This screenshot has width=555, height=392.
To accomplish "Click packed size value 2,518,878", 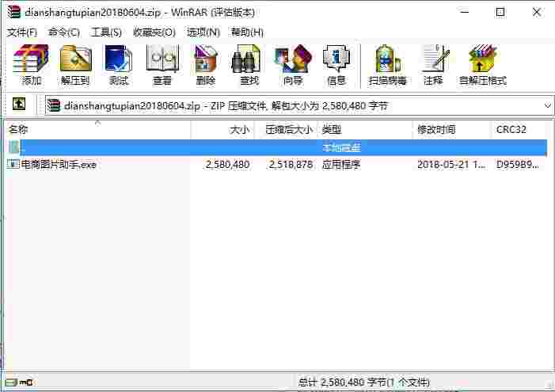I will coord(291,165).
